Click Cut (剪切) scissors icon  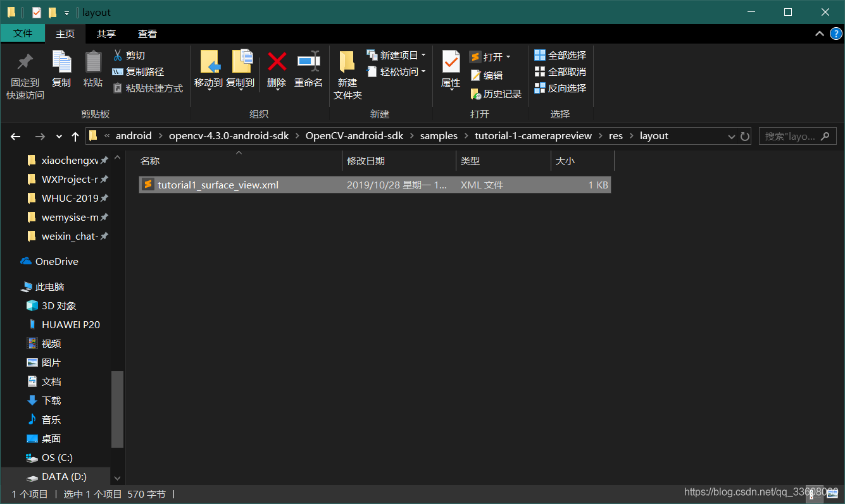pos(117,56)
